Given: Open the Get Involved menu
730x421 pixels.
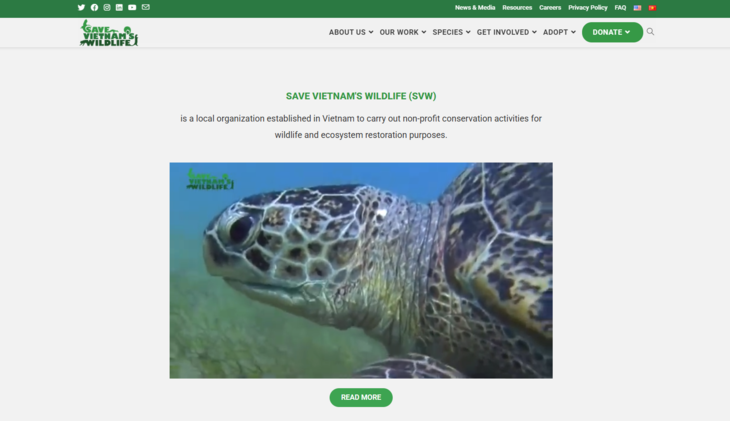Looking at the screenshot, I should [507, 32].
